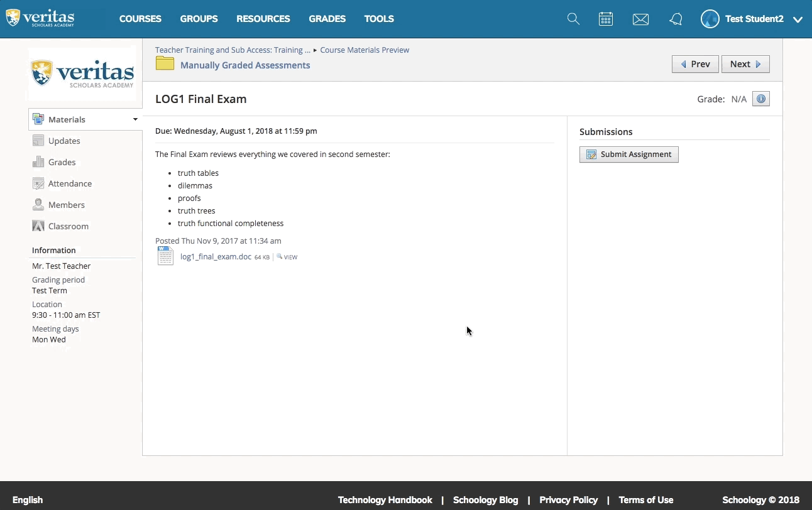This screenshot has width=812, height=510.
Task: Open Manually Graded Assessments folder link
Action: click(245, 65)
